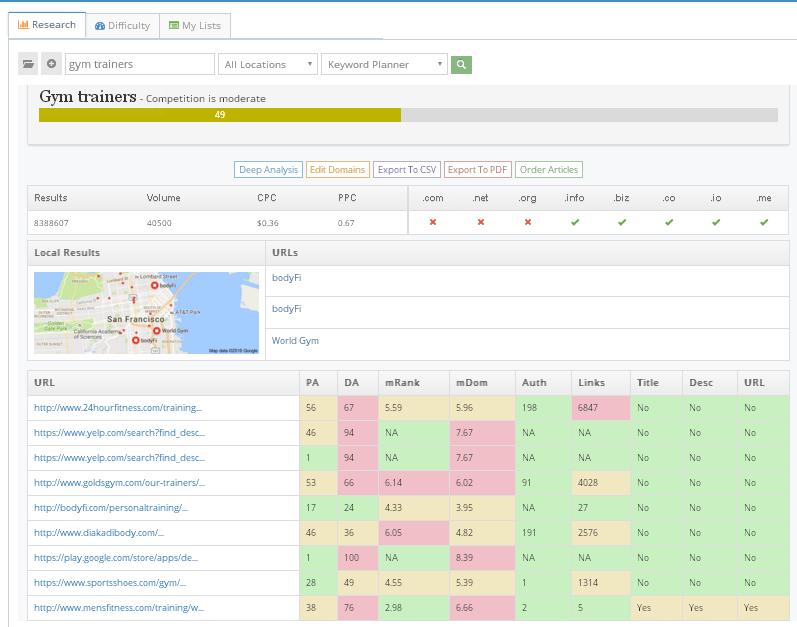Click the green checkmark under .info
797x627 pixels.
pyautogui.click(x=574, y=222)
